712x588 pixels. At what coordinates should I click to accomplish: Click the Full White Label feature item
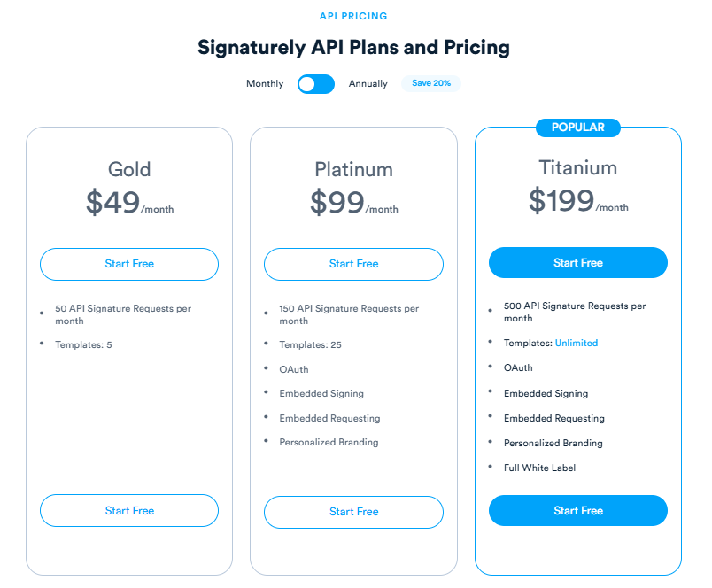pos(542,468)
